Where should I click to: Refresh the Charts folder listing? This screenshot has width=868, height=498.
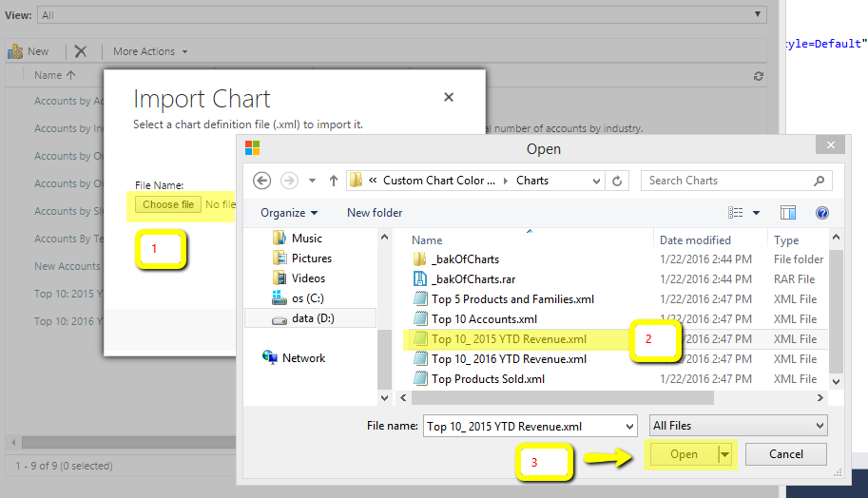pyautogui.click(x=618, y=181)
